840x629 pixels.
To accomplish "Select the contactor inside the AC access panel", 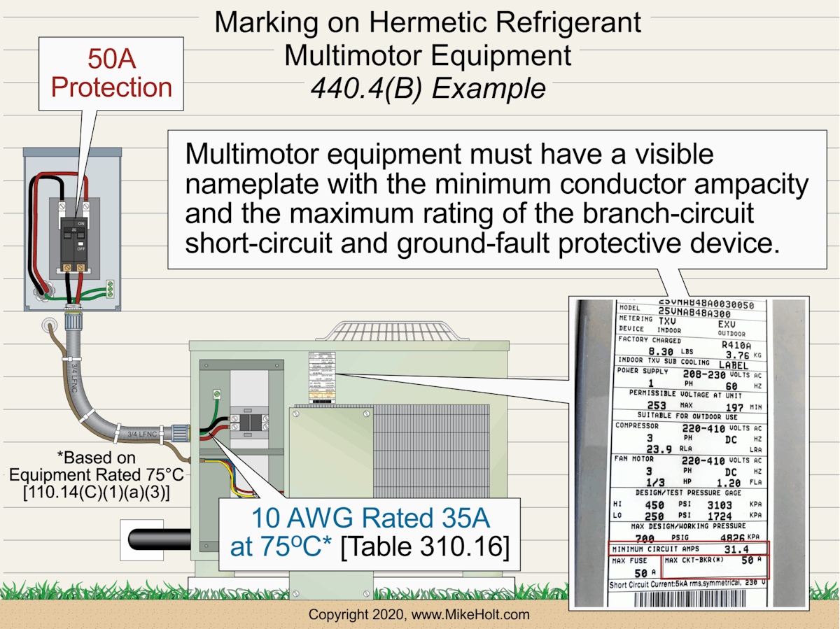I will click(249, 423).
